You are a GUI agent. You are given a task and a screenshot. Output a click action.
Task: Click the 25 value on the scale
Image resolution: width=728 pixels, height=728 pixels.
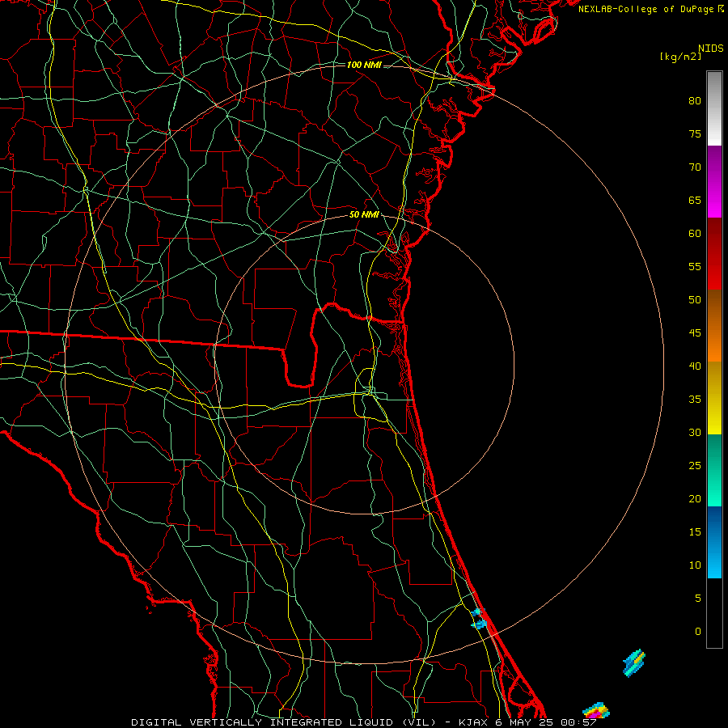tap(695, 466)
